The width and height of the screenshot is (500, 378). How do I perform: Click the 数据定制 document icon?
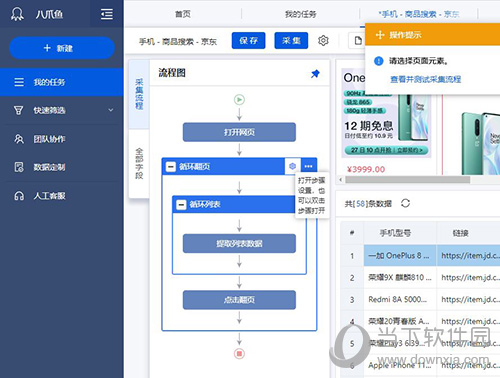click(x=19, y=167)
